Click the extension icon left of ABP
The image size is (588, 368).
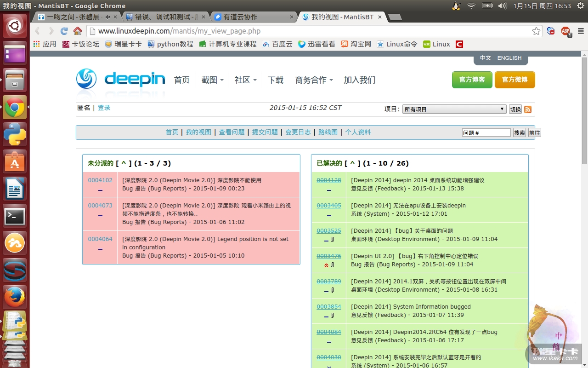[x=551, y=31]
